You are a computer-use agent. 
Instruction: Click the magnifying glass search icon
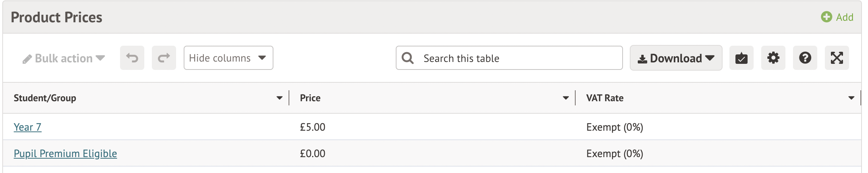point(407,58)
